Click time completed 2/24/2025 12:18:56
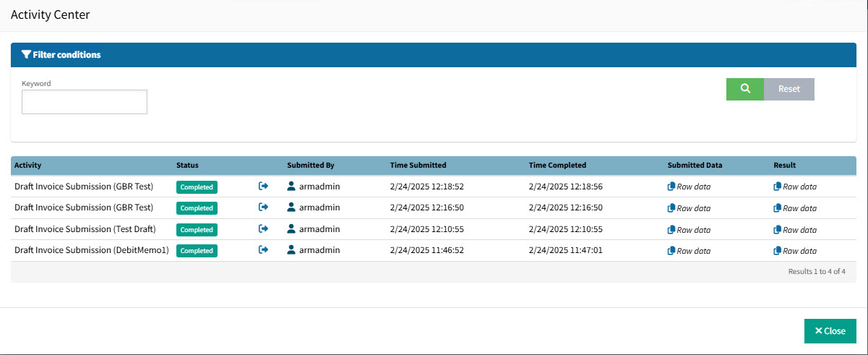 [566, 187]
